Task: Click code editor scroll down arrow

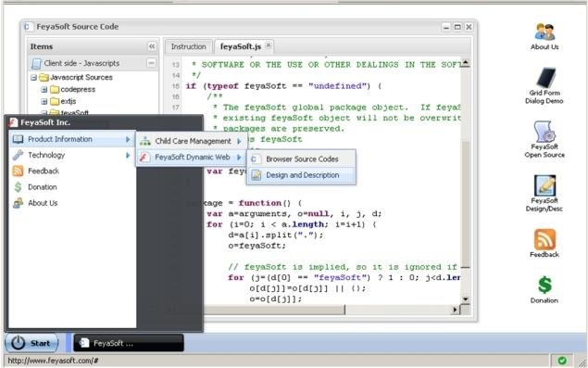Action: tap(466, 299)
